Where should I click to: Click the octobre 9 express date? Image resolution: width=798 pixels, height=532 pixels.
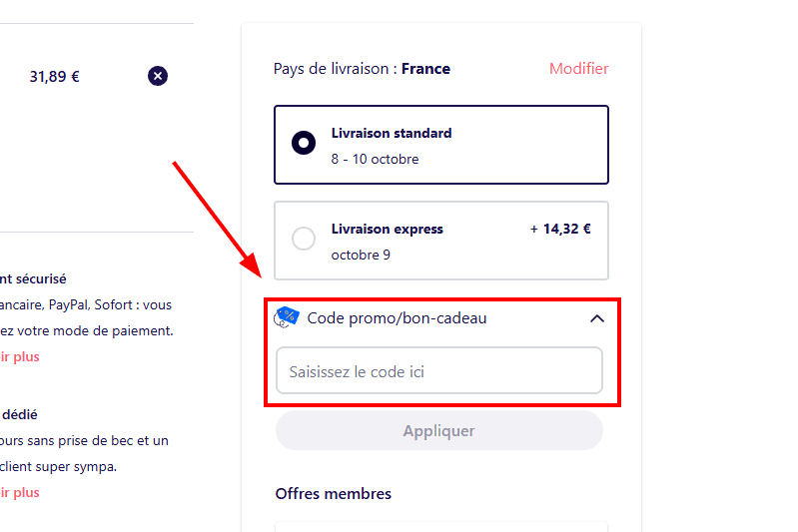point(361,255)
